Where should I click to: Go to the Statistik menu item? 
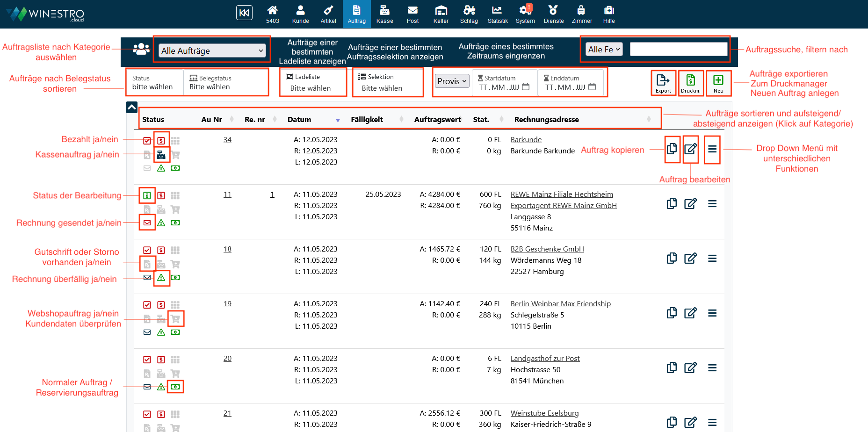(497, 14)
